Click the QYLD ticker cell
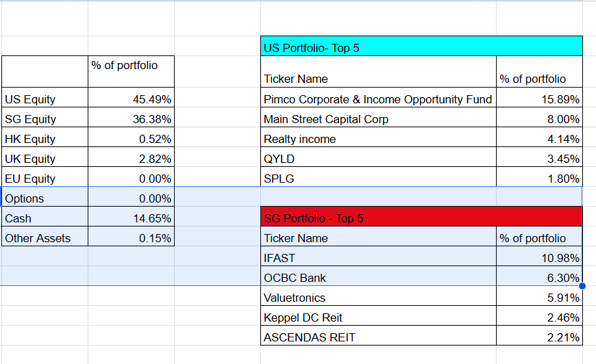The width and height of the screenshot is (596, 364). (x=378, y=159)
